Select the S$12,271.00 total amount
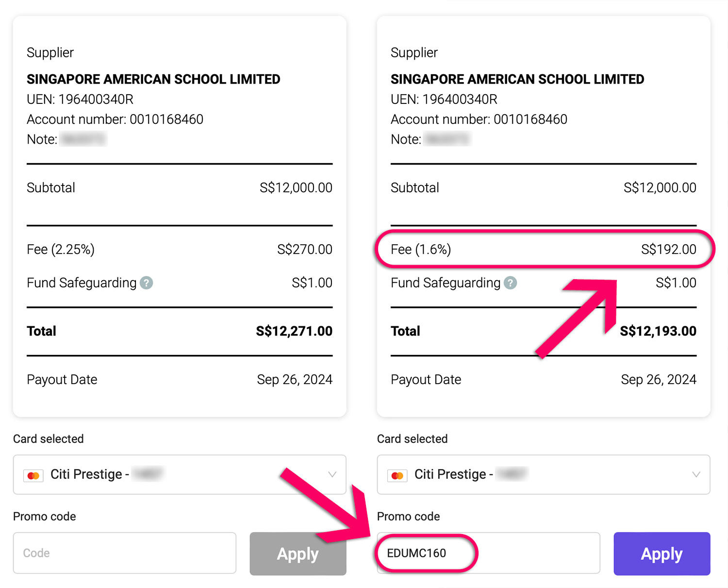The image size is (728, 588). pyautogui.click(x=294, y=331)
